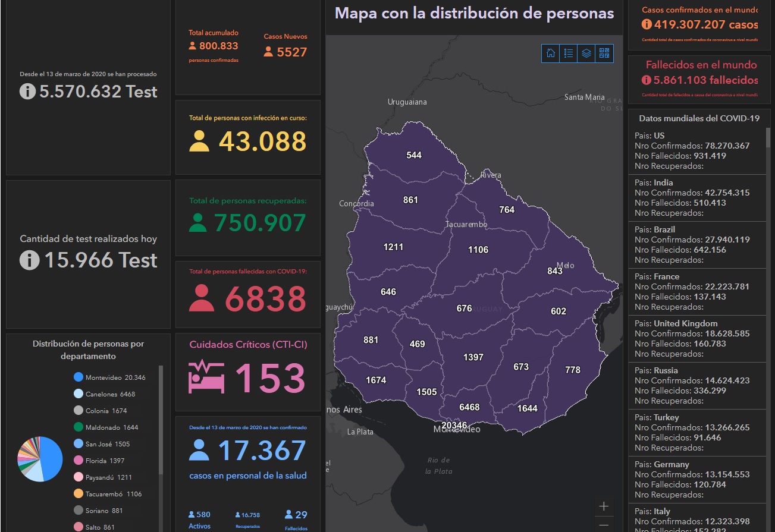This screenshot has width=775, height=532.
Task: Select the Germany entry in world list
Action: (696, 479)
